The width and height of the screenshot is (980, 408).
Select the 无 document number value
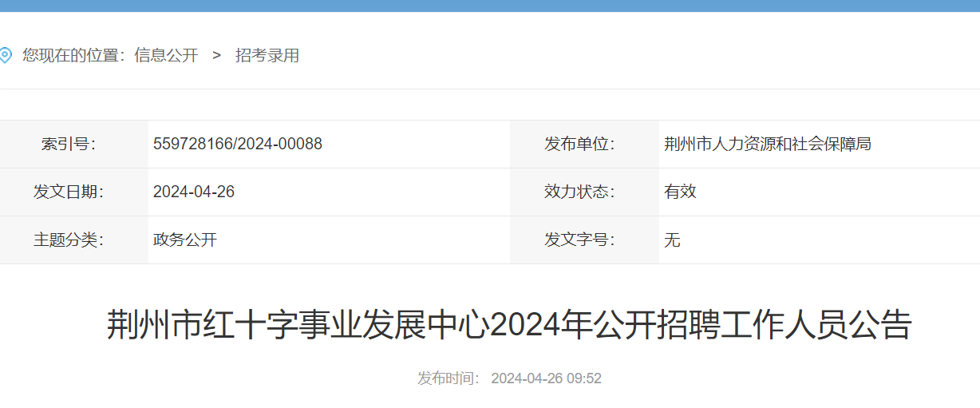(x=672, y=240)
